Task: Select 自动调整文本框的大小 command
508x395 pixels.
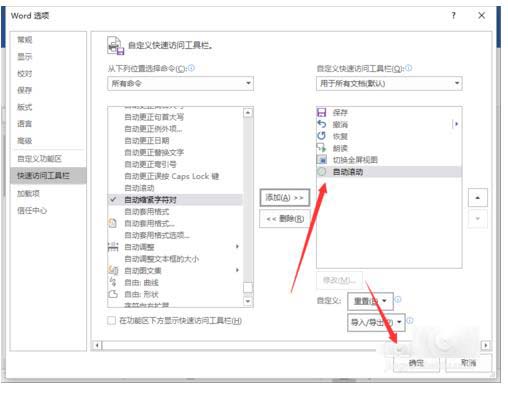Action: coord(175,259)
